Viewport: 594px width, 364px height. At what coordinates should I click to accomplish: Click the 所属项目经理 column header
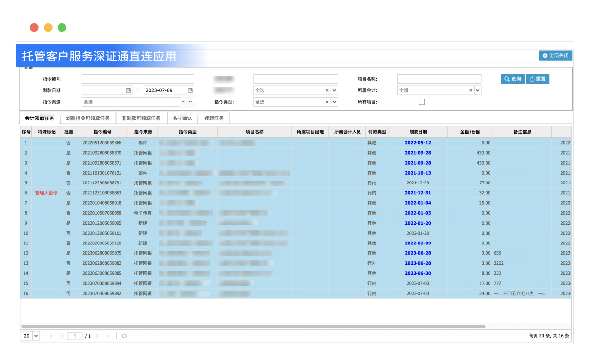(x=310, y=132)
